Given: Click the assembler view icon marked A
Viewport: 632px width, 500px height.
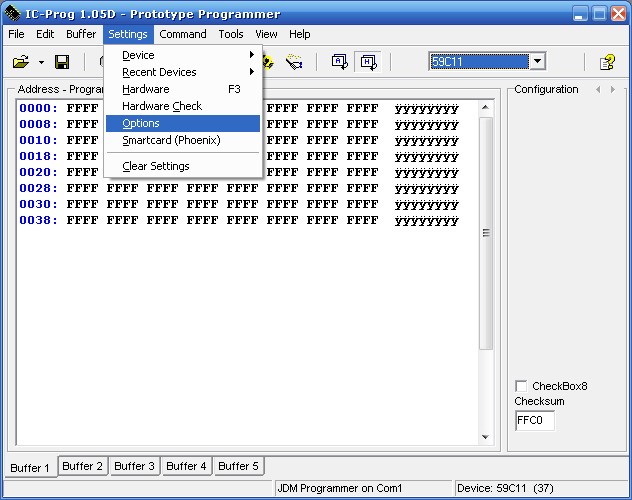Looking at the screenshot, I should [x=339, y=62].
